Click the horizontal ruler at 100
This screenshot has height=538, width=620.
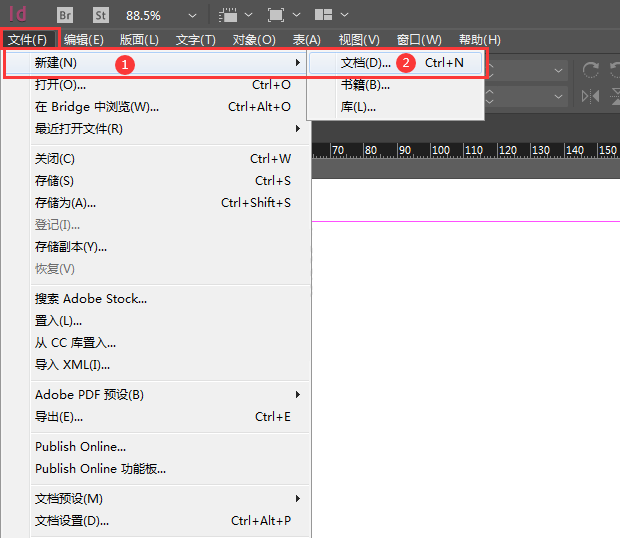pos(440,151)
